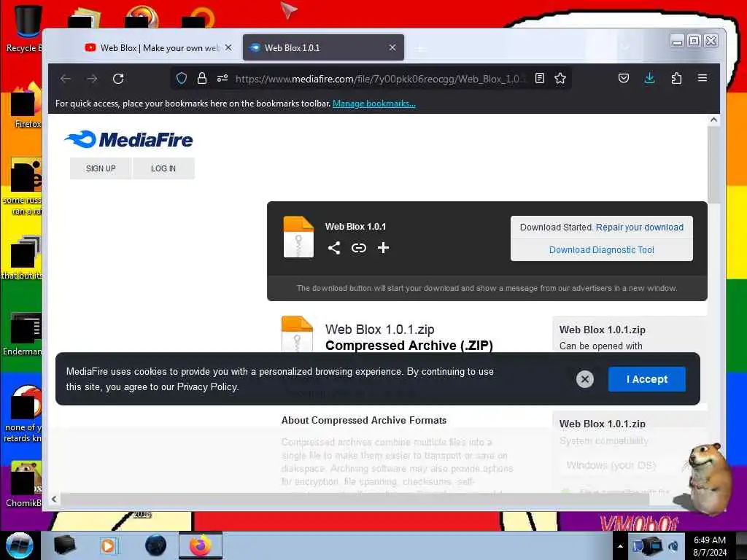The width and height of the screenshot is (747, 560).
Task: Go back using the back arrow
Action: click(x=66, y=79)
